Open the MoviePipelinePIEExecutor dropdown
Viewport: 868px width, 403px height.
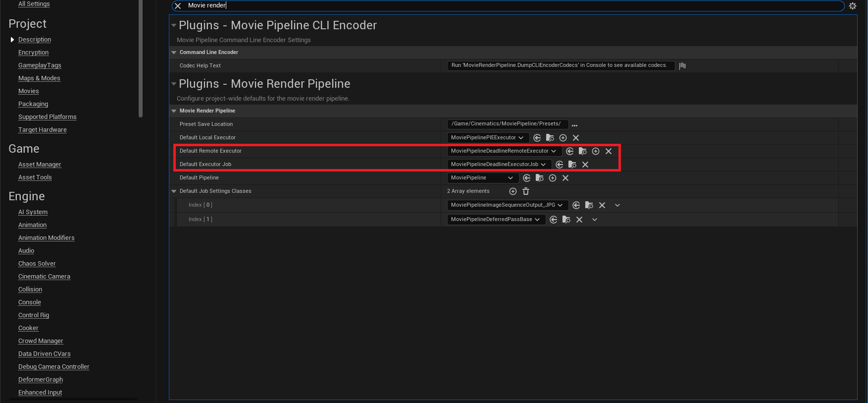coord(488,138)
